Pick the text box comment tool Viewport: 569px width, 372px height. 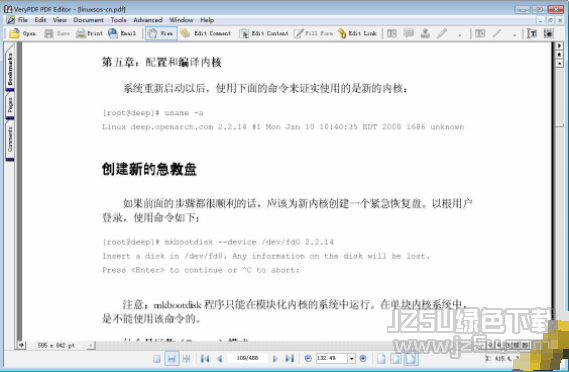click(x=392, y=33)
